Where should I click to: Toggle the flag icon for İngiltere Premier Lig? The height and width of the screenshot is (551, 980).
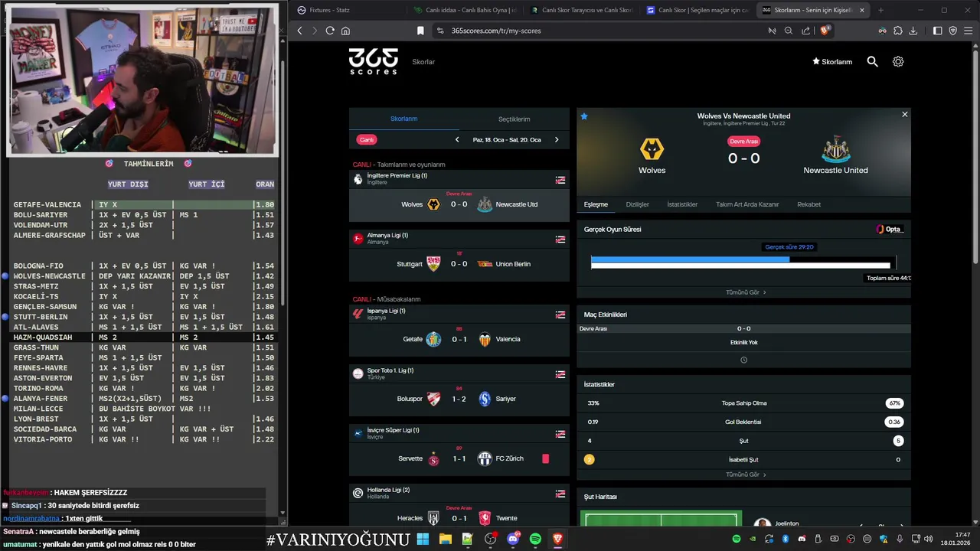(560, 180)
